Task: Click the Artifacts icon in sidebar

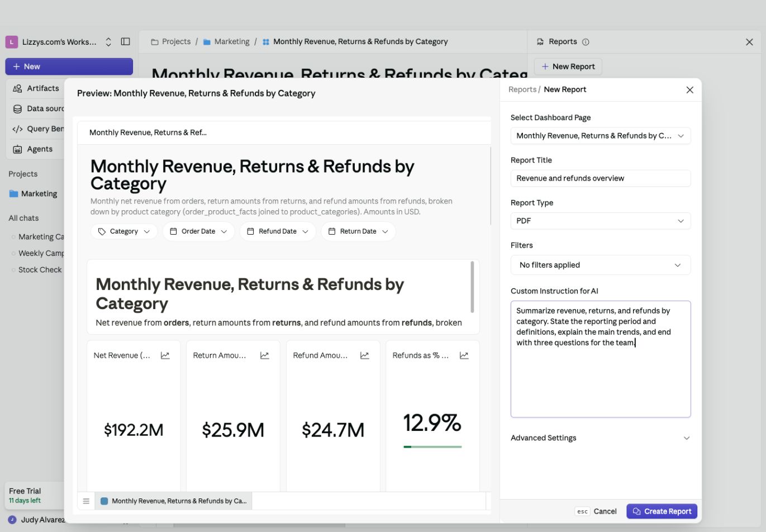Action: (x=17, y=88)
